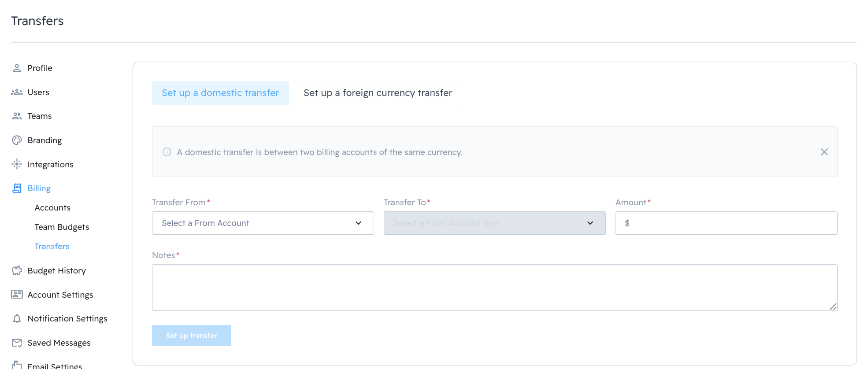The height and width of the screenshot is (369, 868).
Task: Click the Account Settings card icon
Action: pos(17,295)
